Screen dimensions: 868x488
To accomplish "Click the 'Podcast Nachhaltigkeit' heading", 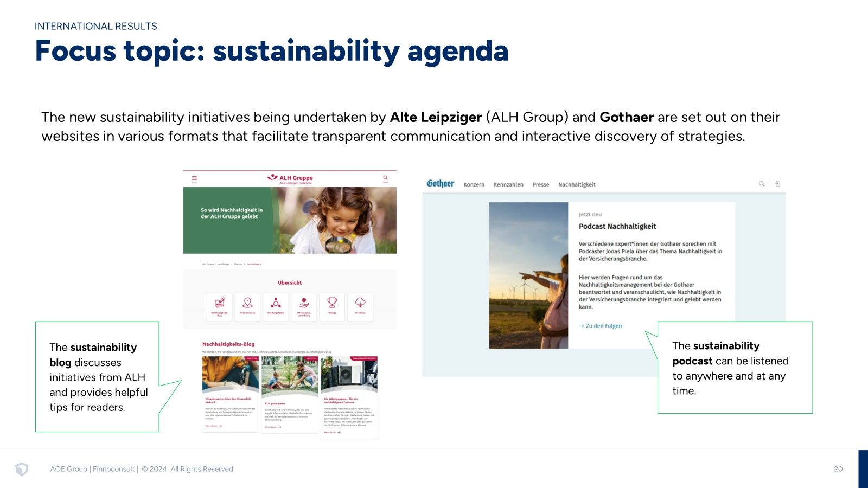I will click(617, 227).
